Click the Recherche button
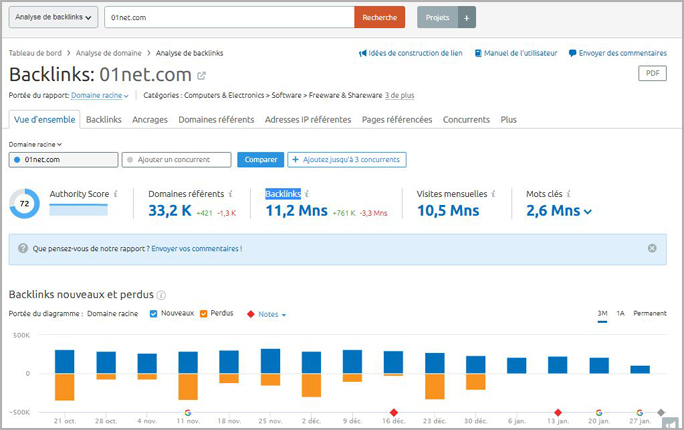The image size is (684, 430). [380, 17]
